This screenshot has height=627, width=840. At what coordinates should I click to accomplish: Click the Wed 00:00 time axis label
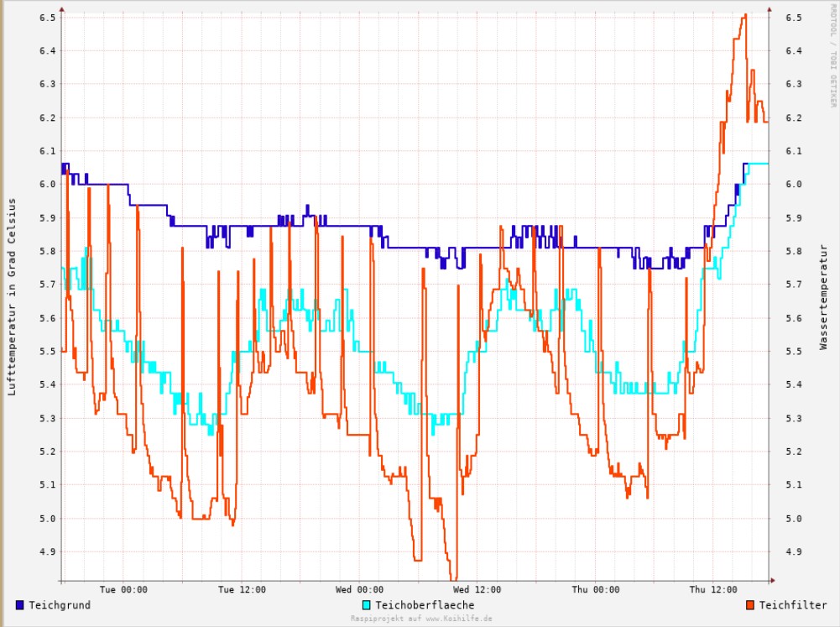point(360,590)
